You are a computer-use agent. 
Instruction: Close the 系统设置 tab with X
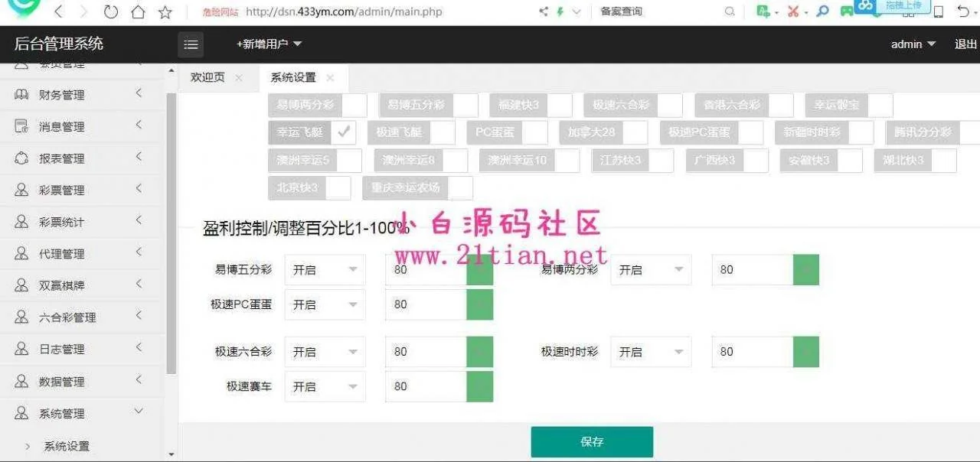[330, 78]
